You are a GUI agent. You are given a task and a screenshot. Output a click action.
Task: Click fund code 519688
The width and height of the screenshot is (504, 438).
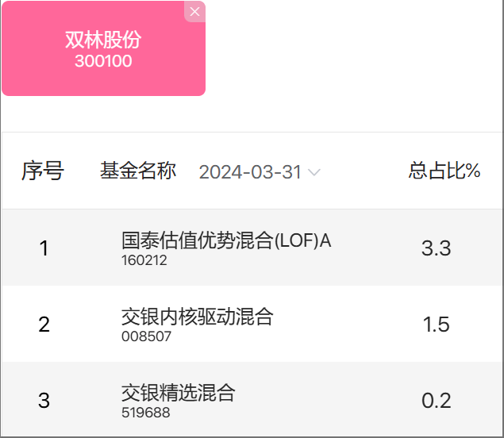click(146, 413)
